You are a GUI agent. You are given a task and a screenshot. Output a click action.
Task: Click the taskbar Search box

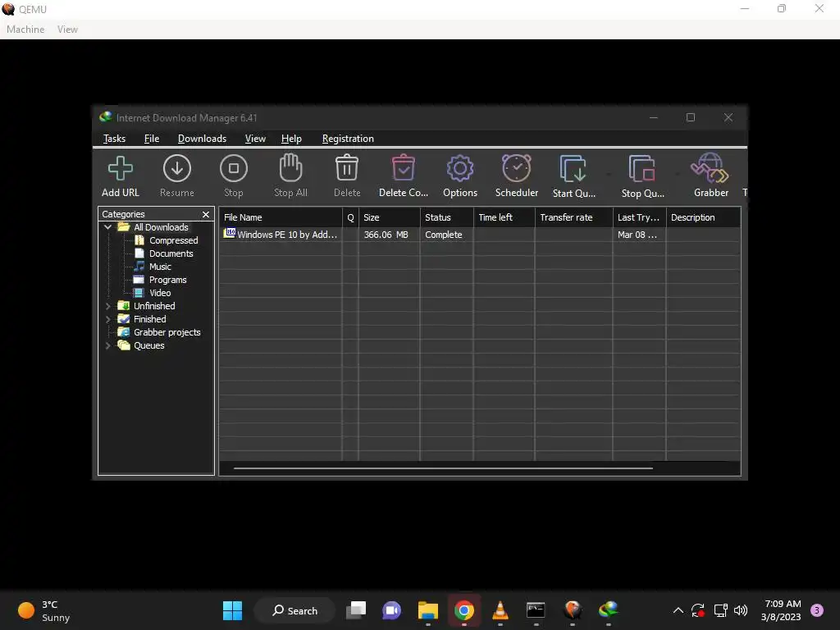[x=294, y=610]
